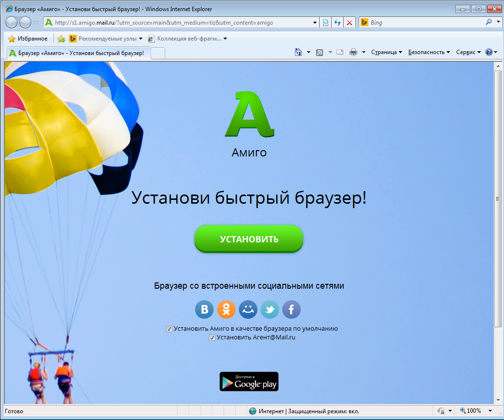This screenshot has height=420, width=504.
Task: Click the Facebook icon
Action: 292,309
